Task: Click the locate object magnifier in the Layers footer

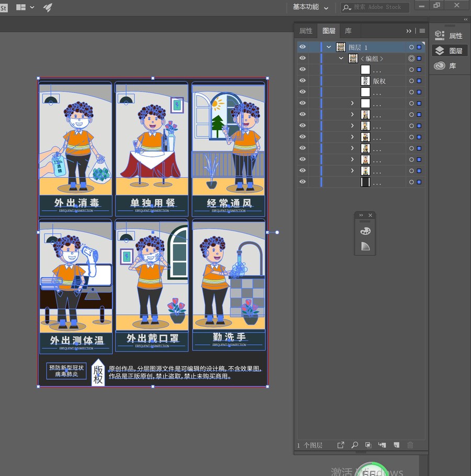Action: 354,445
